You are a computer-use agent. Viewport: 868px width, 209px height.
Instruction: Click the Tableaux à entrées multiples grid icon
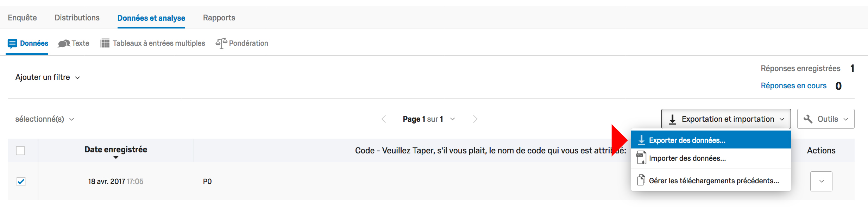105,43
